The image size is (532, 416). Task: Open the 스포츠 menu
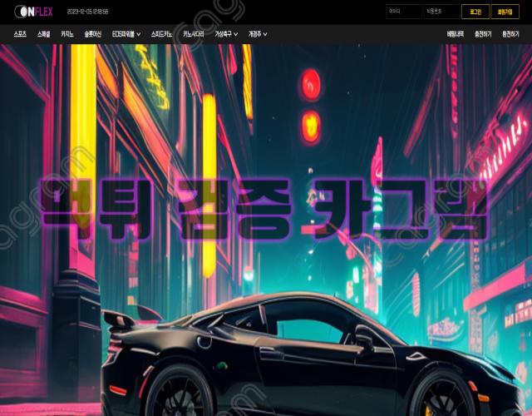(x=20, y=35)
